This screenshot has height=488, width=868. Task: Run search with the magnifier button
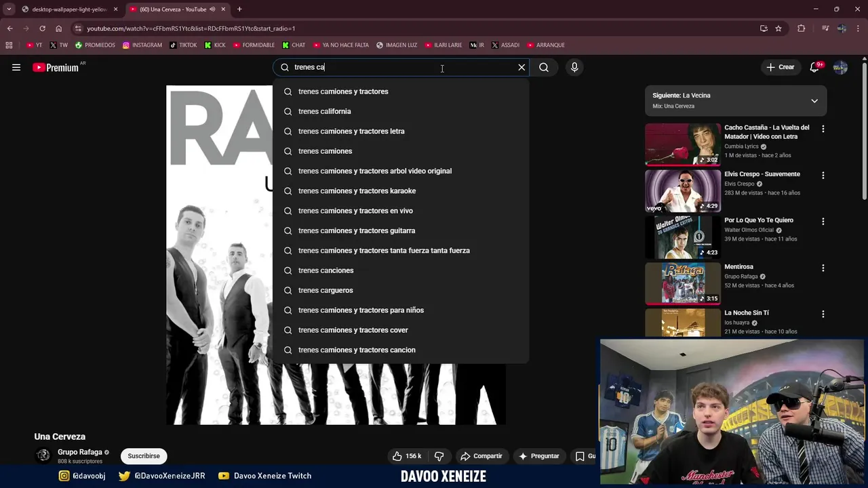[x=544, y=67]
